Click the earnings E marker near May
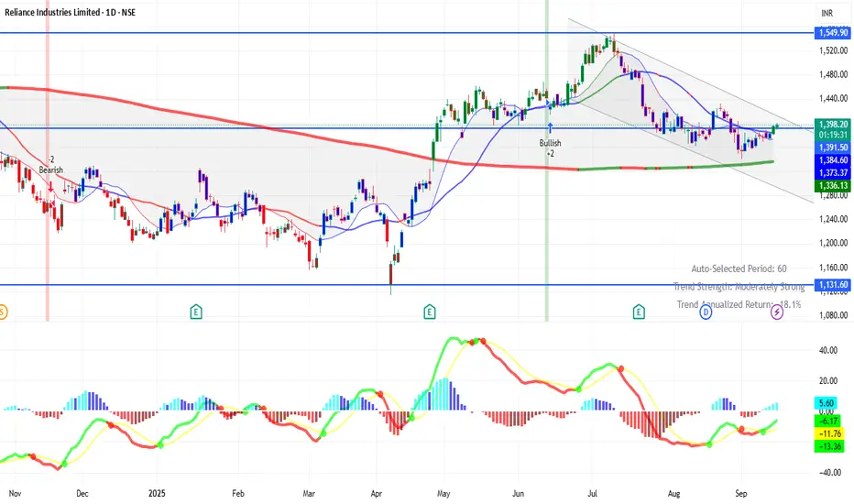854x504 pixels. click(430, 312)
